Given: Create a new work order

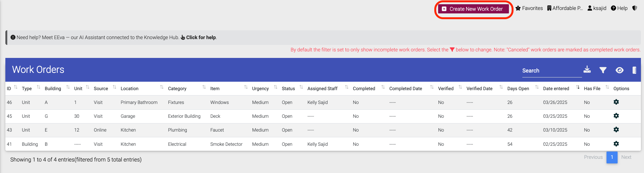Looking at the screenshot, I should pos(473,9).
